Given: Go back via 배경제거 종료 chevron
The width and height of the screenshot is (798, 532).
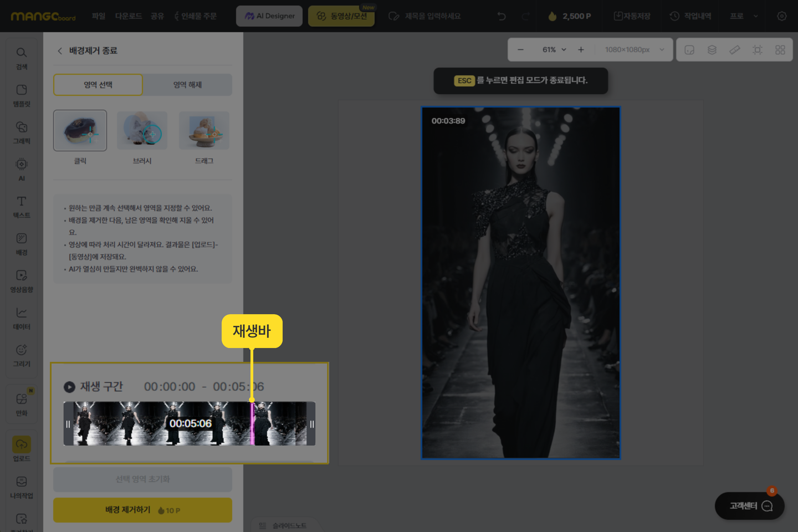Looking at the screenshot, I should [x=60, y=50].
